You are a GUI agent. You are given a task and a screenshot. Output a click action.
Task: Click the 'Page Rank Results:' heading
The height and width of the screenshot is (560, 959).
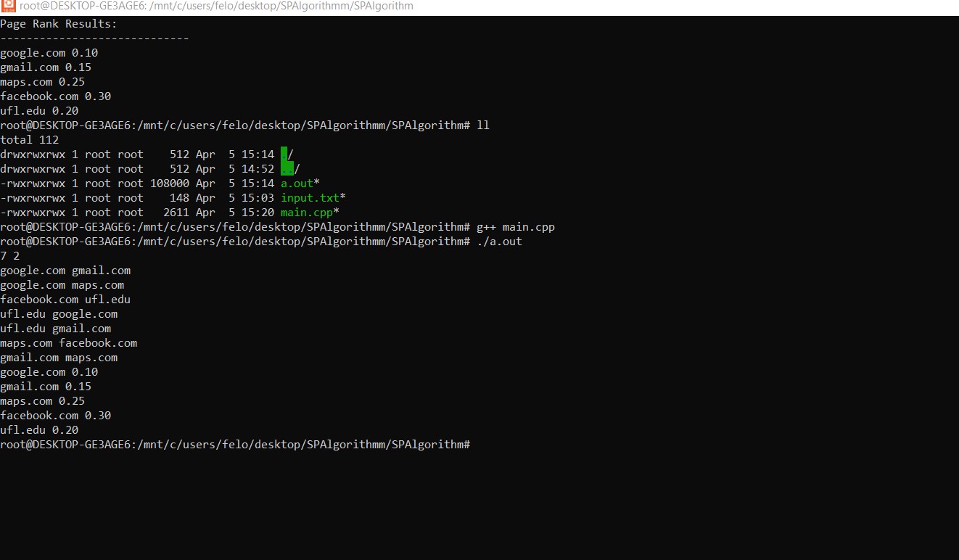59,24
